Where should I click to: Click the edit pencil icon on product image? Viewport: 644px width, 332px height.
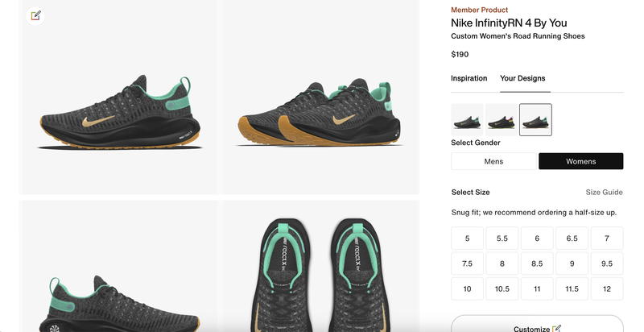35,15
